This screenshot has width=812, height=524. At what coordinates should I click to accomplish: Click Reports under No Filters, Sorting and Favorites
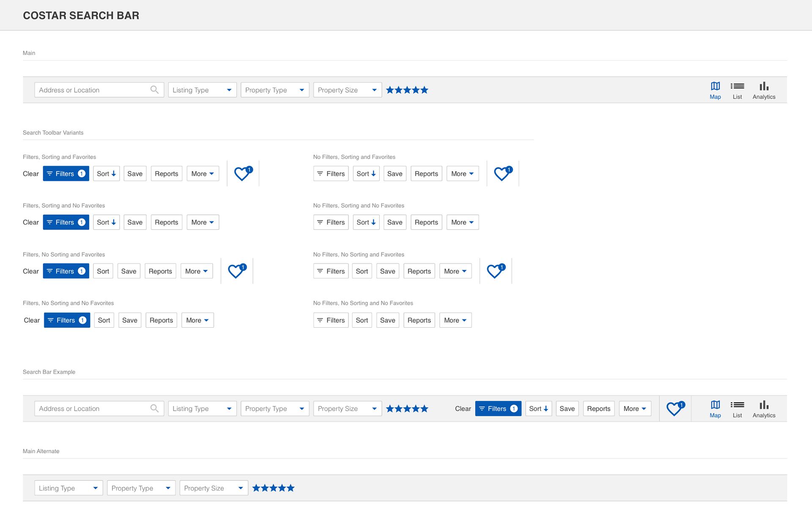426,173
